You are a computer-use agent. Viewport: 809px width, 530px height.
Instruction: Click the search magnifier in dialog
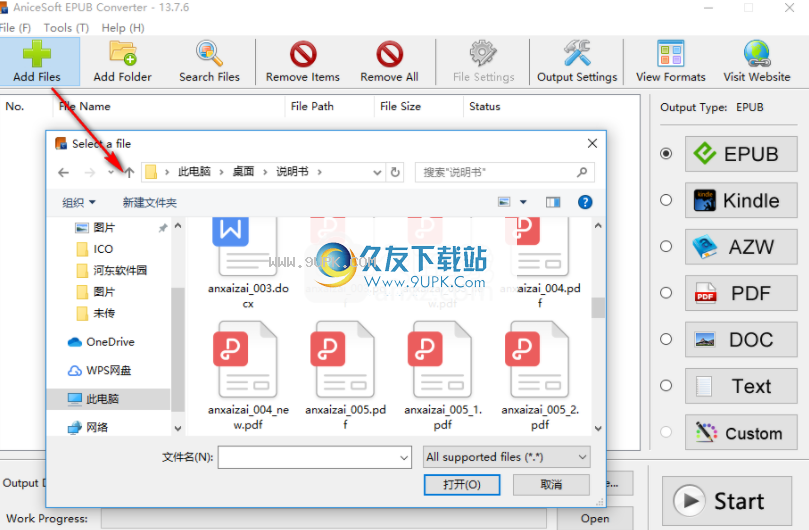click(x=582, y=172)
